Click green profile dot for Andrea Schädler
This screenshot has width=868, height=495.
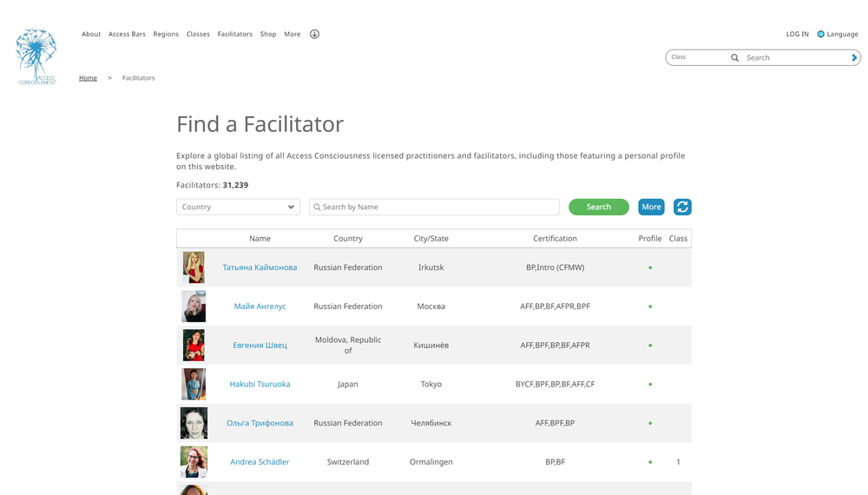click(x=650, y=462)
